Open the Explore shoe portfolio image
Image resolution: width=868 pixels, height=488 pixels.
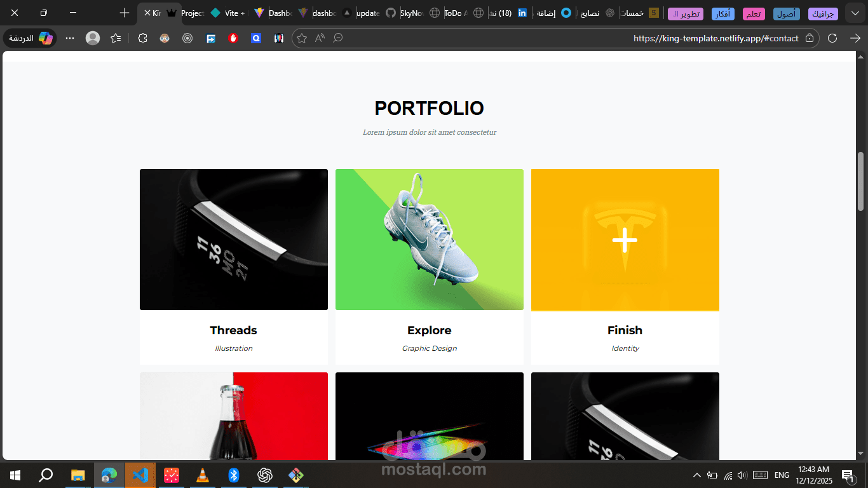[x=430, y=240]
